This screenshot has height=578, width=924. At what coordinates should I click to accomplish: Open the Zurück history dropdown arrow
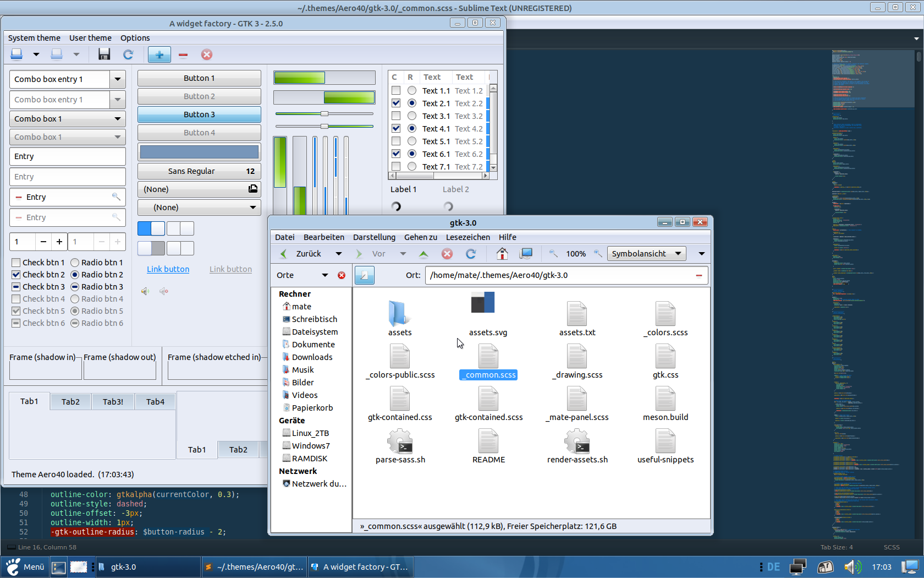[x=339, y=254]
